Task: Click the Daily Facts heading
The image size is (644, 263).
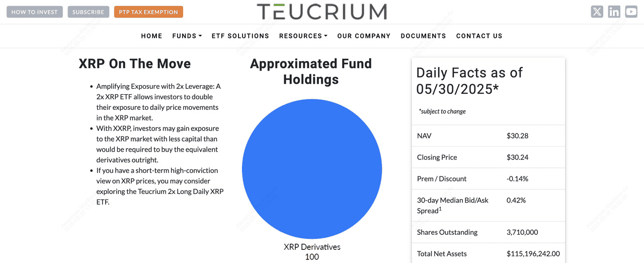Action: (x=469, y=81)
